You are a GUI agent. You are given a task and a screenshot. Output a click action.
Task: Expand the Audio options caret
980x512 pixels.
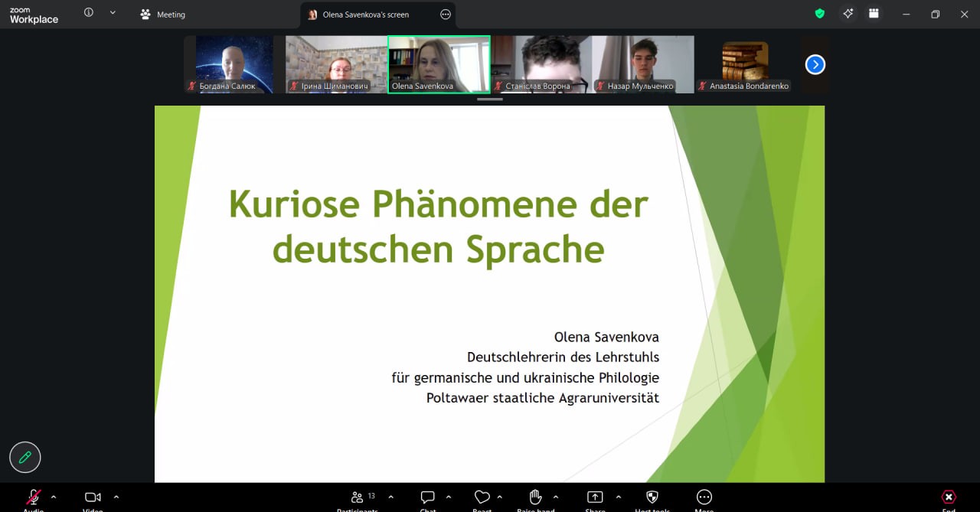[x=54, y=497]
